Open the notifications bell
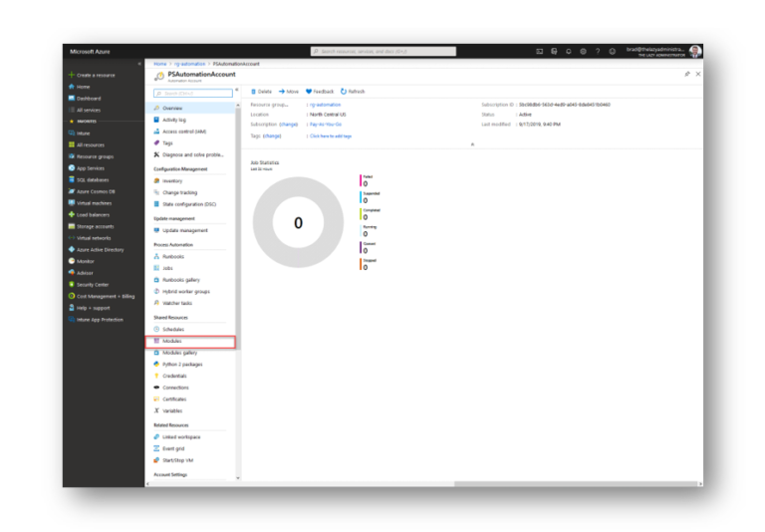Viewport: 765px width, 532px height. pyautogui.click(x=569, y=51)
